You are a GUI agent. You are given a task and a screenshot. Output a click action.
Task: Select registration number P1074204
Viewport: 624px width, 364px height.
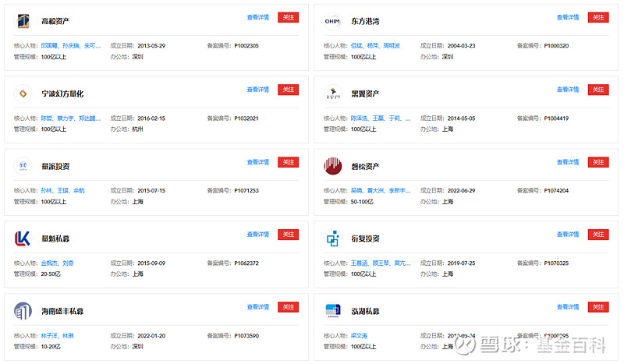(x=556, y=191)
